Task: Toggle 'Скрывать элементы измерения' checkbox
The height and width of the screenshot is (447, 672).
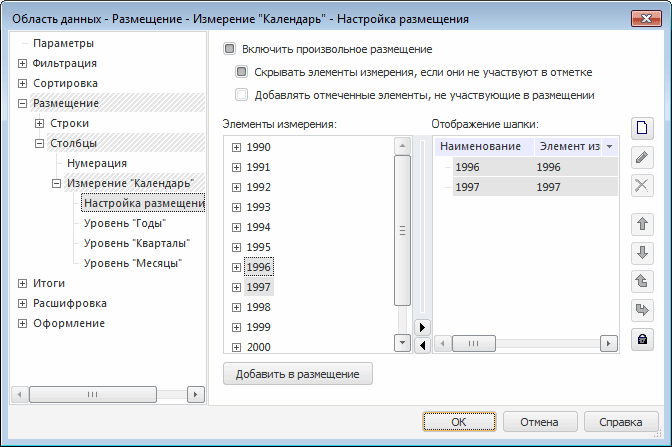Action: click(x=241, y=72)
